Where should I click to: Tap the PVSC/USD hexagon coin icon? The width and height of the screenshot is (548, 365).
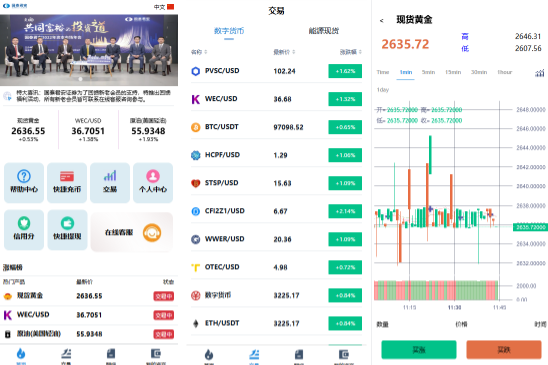tap(196, 71)
